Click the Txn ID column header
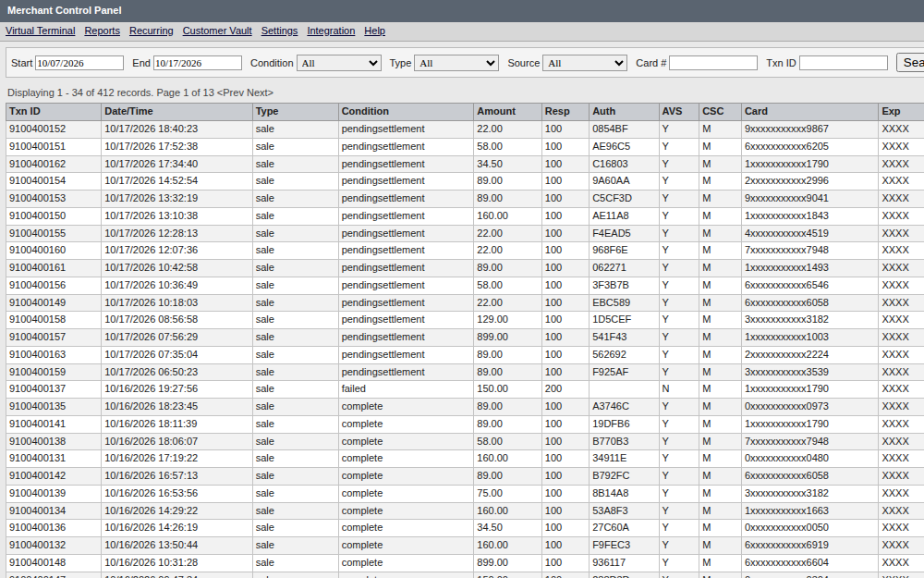The image size is (924, 578). coord(54,112)
